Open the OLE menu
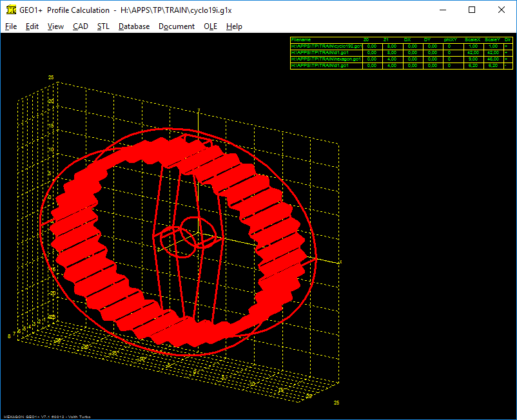 [x=210, y=26]
